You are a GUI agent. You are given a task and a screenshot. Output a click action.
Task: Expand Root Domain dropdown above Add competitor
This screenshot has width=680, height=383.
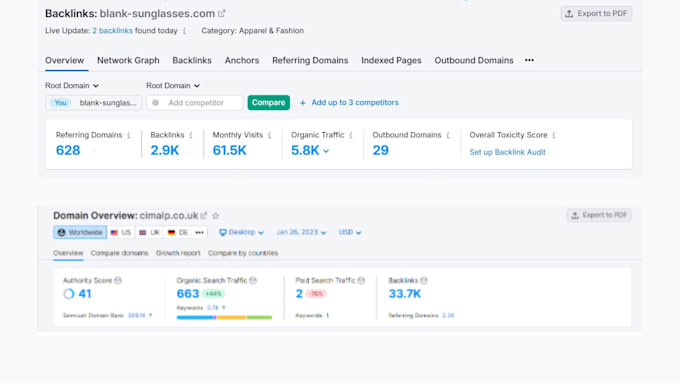tap(173, 85)
